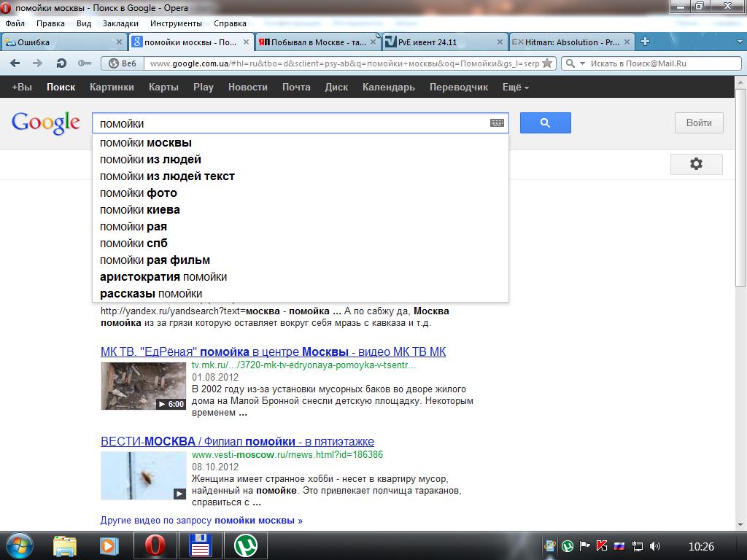Open Переводчик in Google bar
Viewport: 747px width, 560px height.
coord(459,87)
